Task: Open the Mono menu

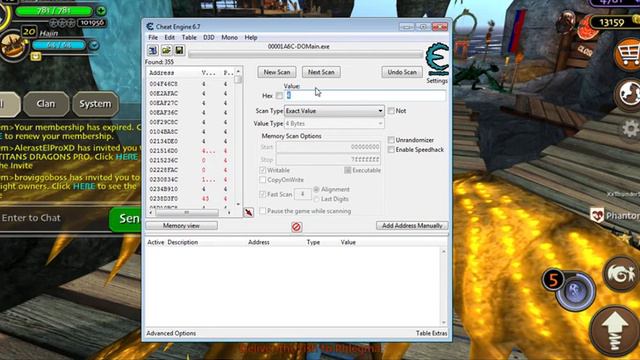Action: click(x=229, y=37)
